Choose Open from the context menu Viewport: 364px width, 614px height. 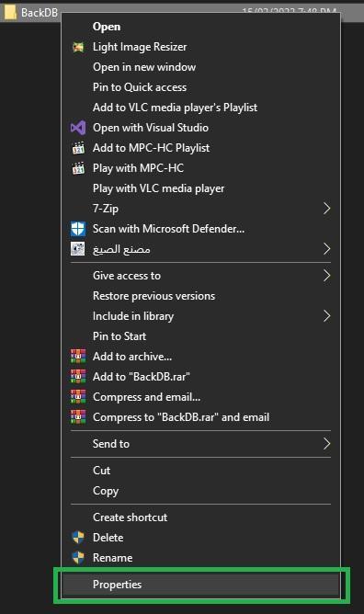pyautogui.click(x=200, y=27)
